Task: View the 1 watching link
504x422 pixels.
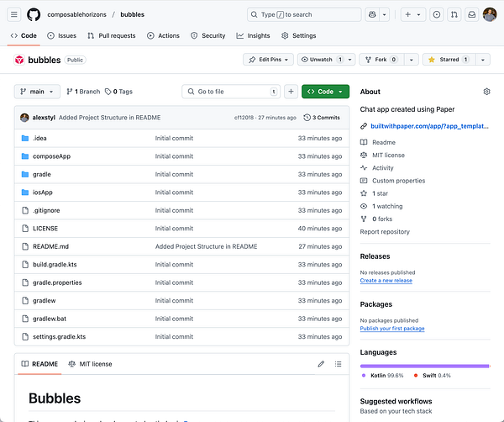Action: click(387, 206)
